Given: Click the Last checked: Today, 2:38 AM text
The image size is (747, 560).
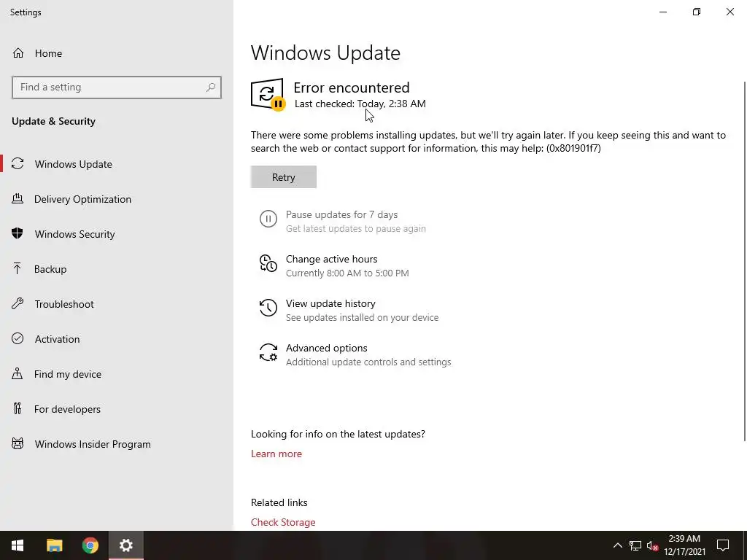Looking at the screenshot, I should [x=360, y=104].
